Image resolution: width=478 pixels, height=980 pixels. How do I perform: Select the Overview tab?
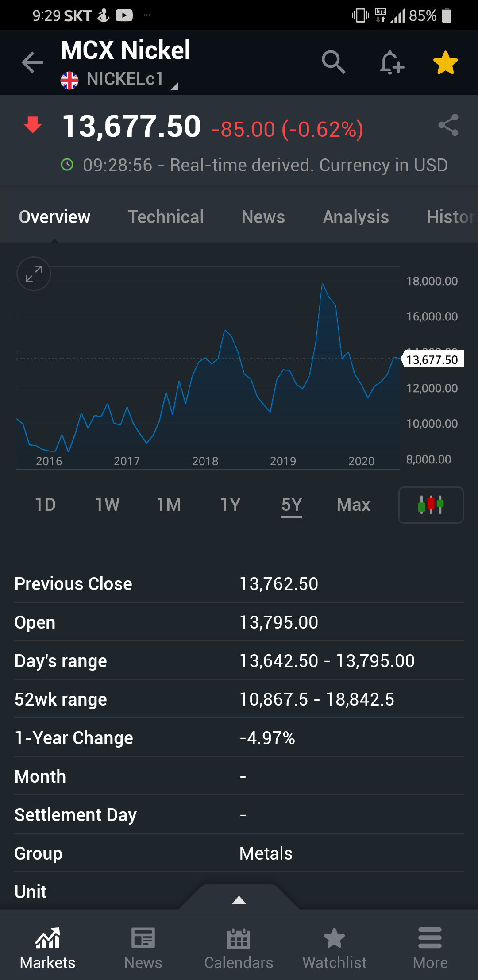coord(54,217)
